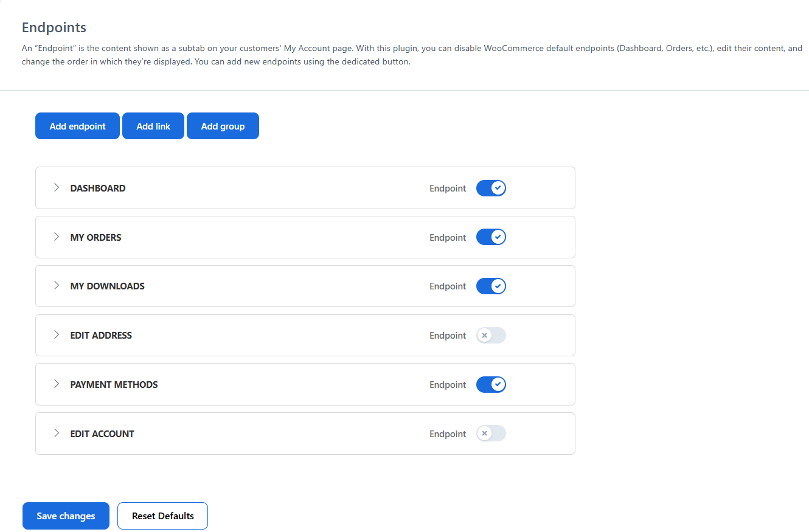Click the Add group button
809x532 pixels.
click(223, 126)
